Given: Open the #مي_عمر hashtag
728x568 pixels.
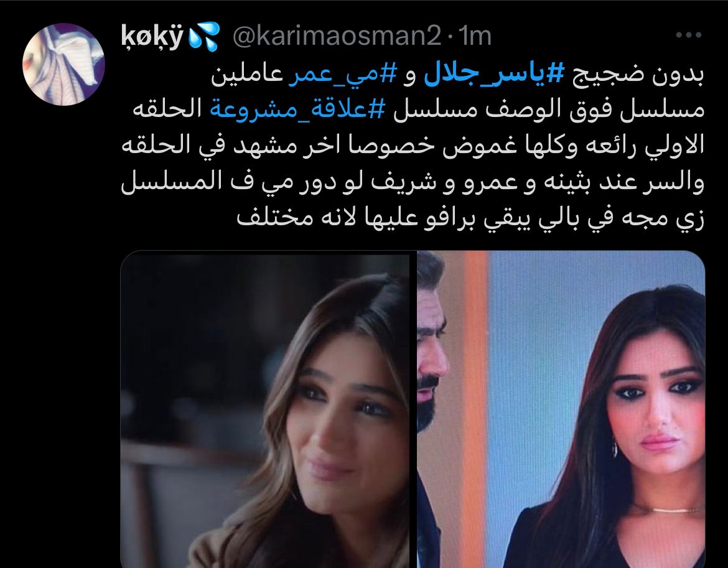Looking at the screenshot, I should tap(342, 75).
